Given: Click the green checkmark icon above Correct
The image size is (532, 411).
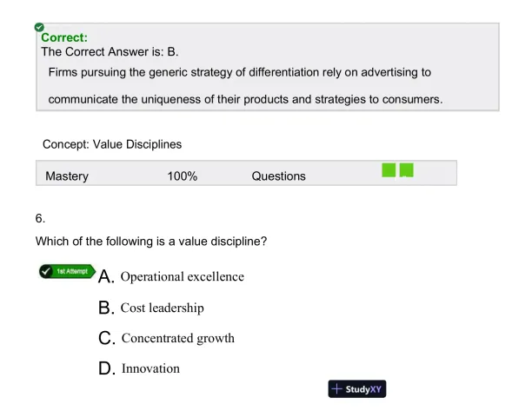Looking at the screenshot, I should coord(40,28).
